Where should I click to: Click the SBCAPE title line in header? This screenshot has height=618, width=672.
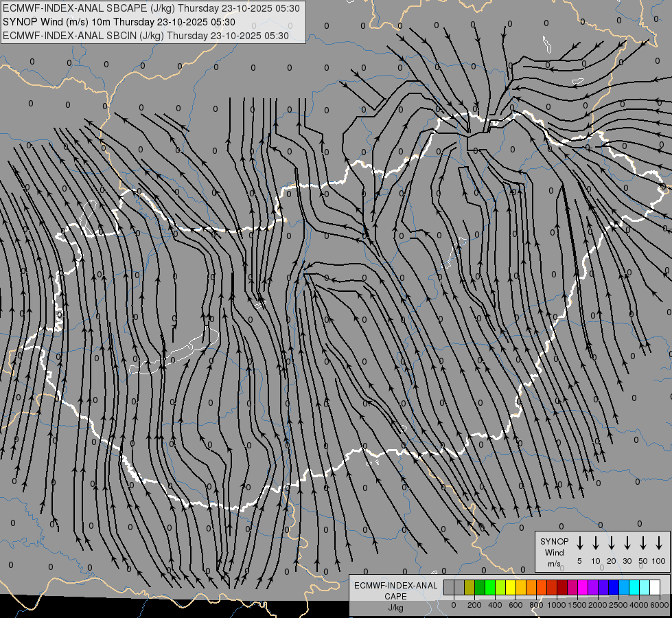click(x=151, y=8)
